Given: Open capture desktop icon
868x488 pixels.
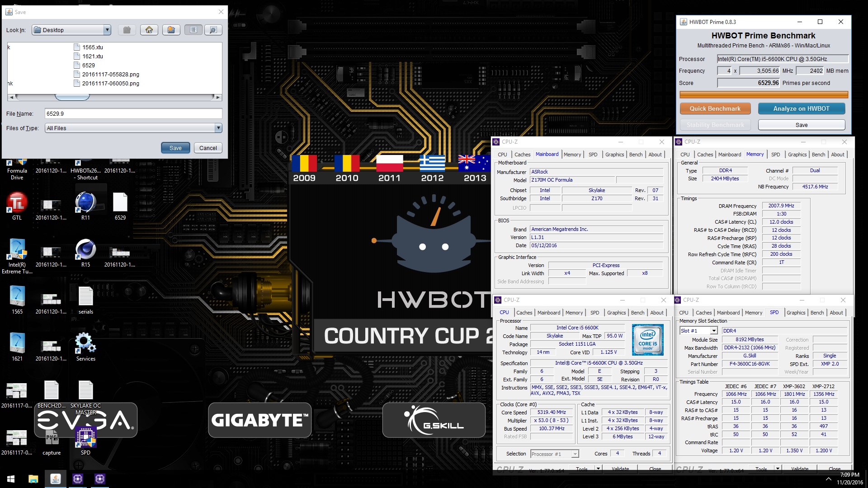Looking at the screenshot, I should pos(52,441).
